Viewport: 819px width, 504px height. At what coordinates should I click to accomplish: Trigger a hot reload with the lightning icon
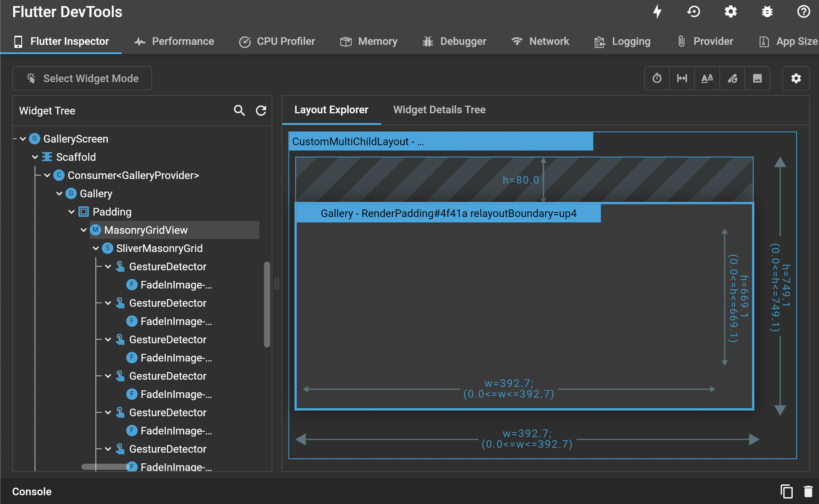pyautogui.click(x=657, y=11)
